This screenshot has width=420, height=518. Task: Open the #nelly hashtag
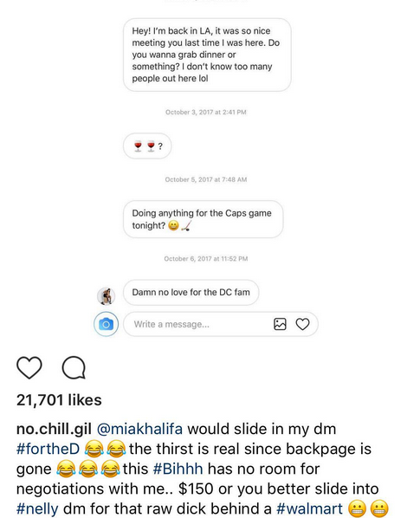(x=37, y=508)
